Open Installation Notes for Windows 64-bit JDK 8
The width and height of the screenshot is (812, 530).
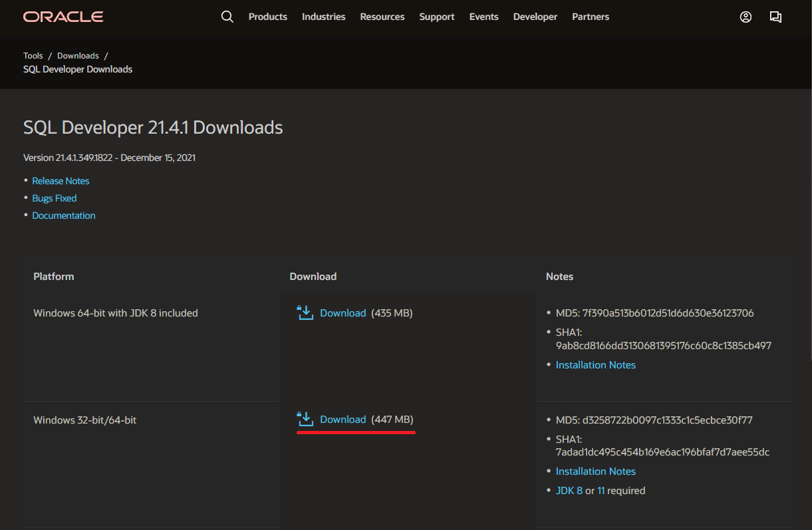point(596,364)
